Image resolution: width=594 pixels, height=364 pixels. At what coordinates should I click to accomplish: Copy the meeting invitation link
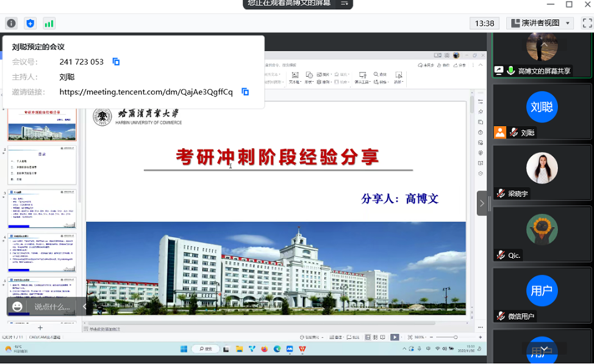pyautogui.click(x=245, y=92)
